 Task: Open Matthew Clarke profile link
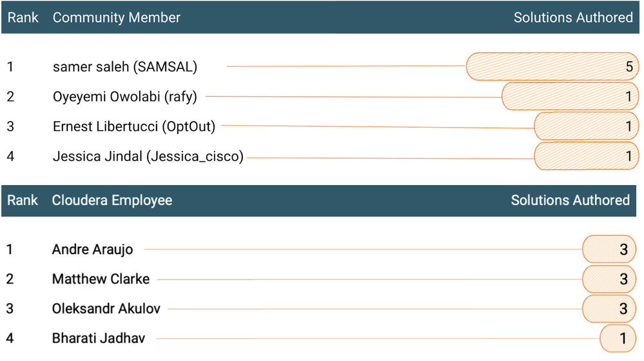pos(101,279)
